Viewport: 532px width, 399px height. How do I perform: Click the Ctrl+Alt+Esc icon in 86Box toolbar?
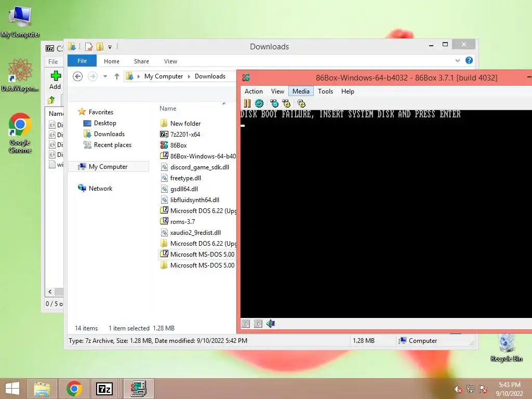(286, 103)
